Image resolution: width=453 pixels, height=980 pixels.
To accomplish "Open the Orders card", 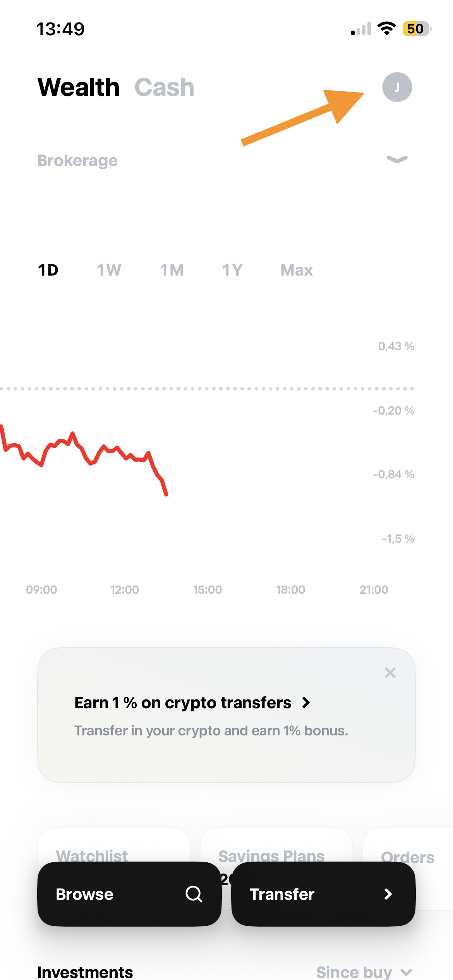I will coord(408,857).
